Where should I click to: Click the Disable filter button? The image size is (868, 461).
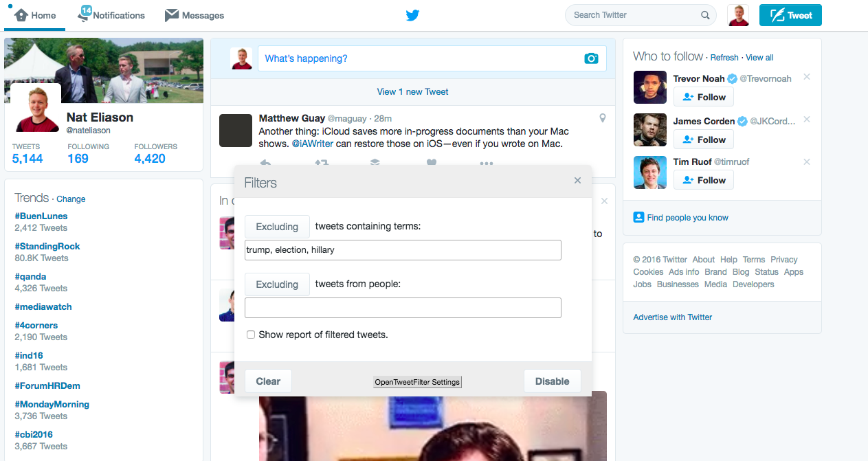point(553,381)
